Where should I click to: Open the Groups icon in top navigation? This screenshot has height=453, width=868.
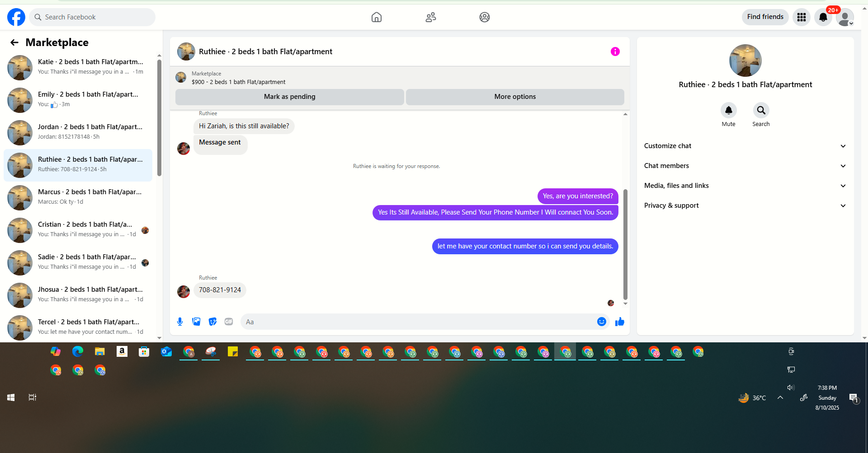click(x=485, y=17)
